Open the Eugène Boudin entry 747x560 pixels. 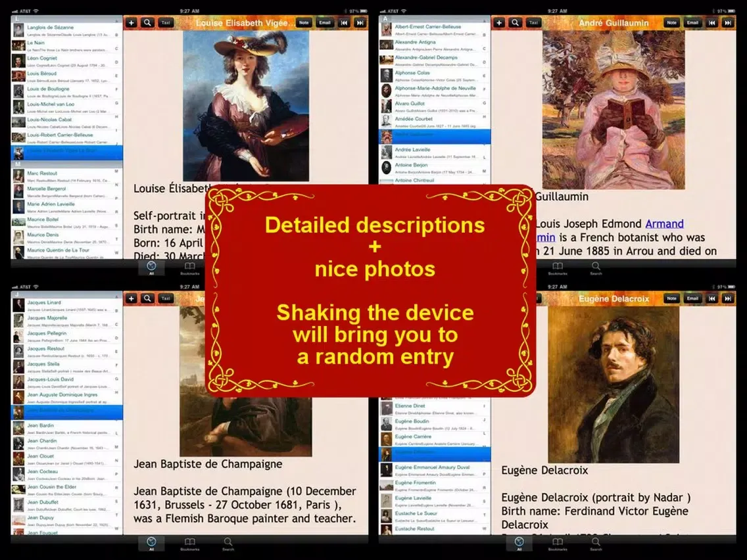[x=435, y=425]
